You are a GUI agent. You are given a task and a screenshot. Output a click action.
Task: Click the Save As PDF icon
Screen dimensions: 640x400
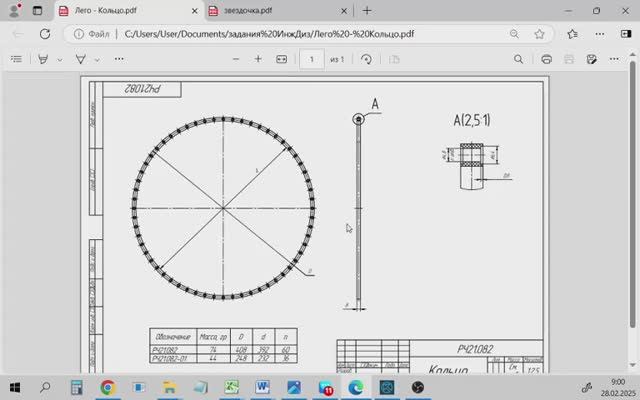pyautogui.click(x=591, y=59)
